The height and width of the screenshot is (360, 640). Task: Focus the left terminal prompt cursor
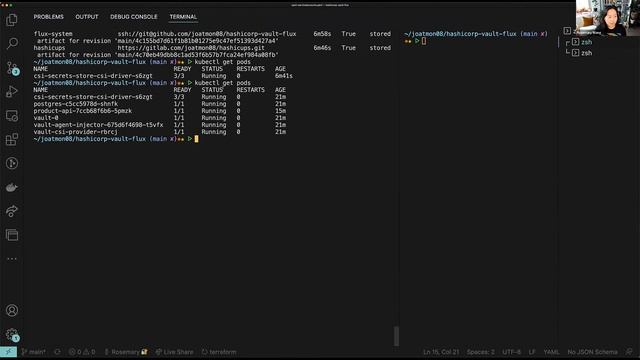pyautogui.click(x=196, y=139)
